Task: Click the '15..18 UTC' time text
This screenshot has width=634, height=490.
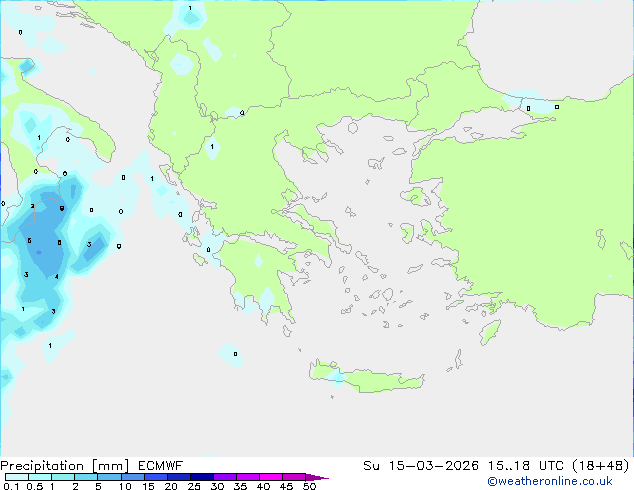Action: point(525,466)
